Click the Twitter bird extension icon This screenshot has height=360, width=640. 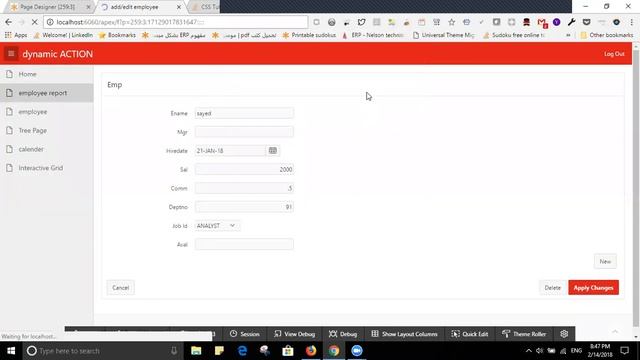click(361, 22)
